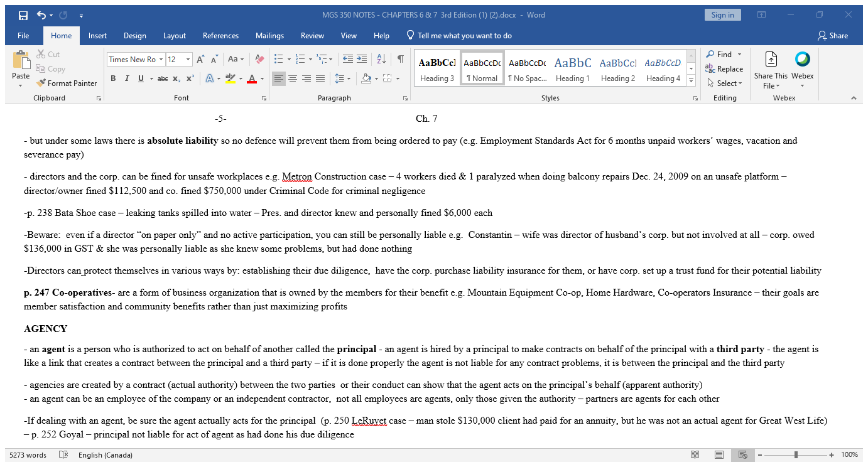Adjust the zoom slider handle
This screenshot has height=467, width=868.
click(796, 455)
